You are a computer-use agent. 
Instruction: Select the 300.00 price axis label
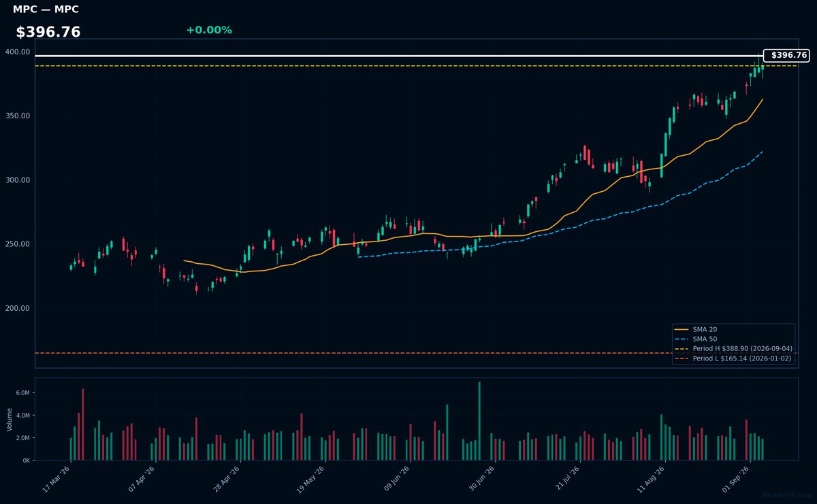(18, 180)
